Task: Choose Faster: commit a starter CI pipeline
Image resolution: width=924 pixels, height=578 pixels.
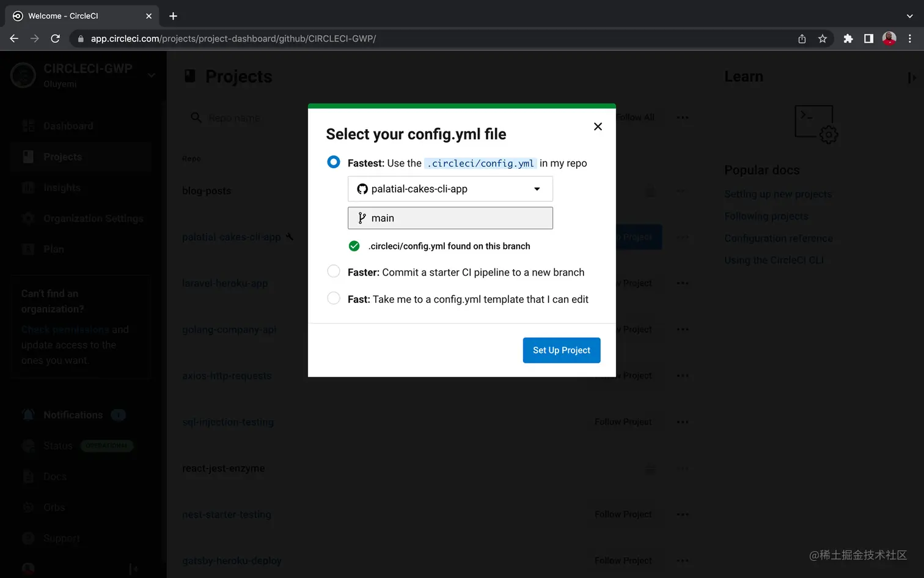Action: (333, 271)
